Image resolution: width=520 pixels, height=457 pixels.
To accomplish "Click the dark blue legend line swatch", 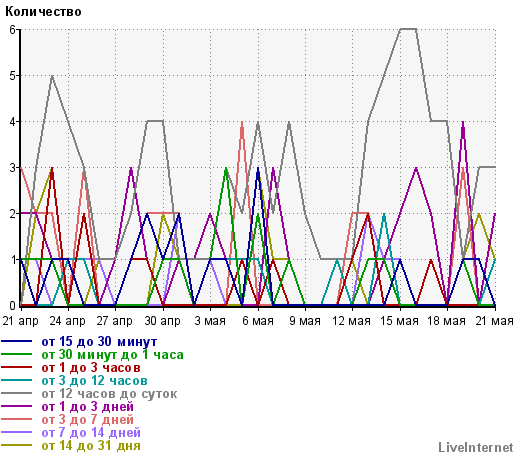I will pos(17,341).
